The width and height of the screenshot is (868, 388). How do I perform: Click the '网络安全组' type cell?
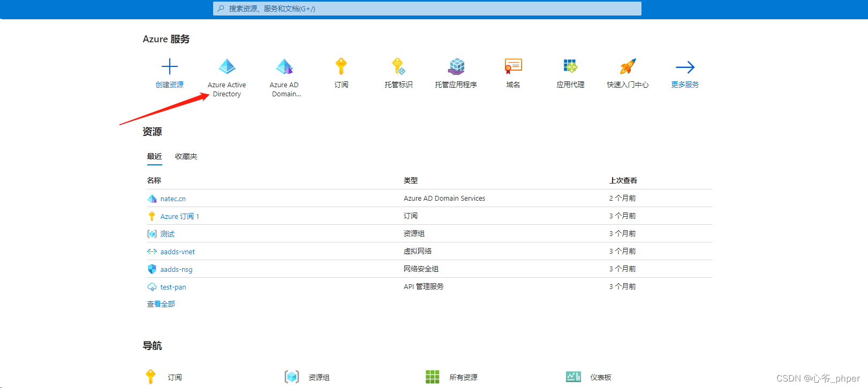point(421,269)
